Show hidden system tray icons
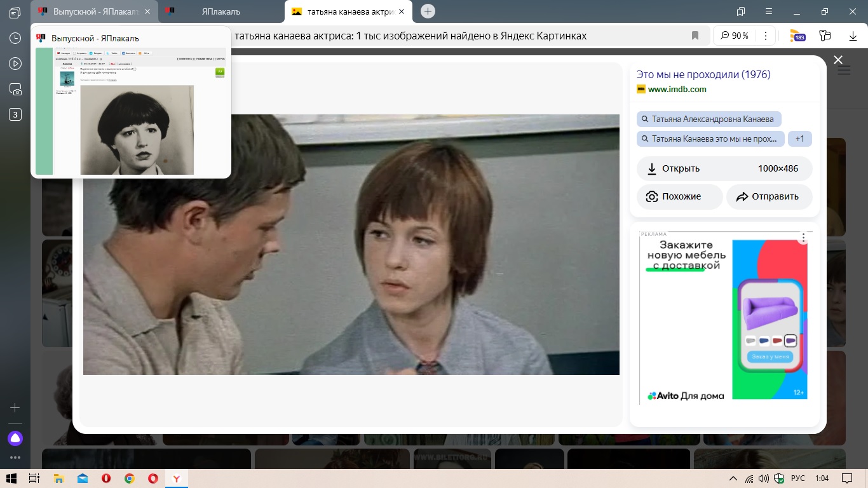This screenshot has height=488, width=868. tap(733, 478)
